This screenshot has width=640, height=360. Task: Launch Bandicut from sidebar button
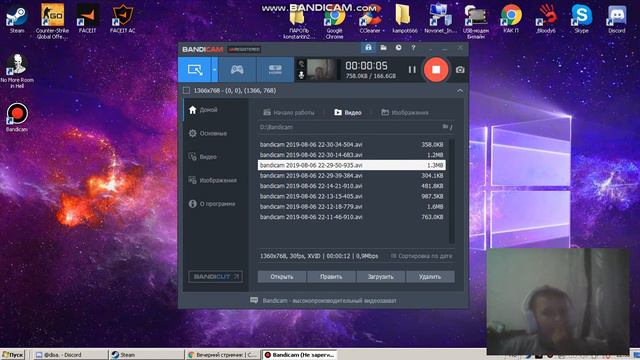pos(216,277)
